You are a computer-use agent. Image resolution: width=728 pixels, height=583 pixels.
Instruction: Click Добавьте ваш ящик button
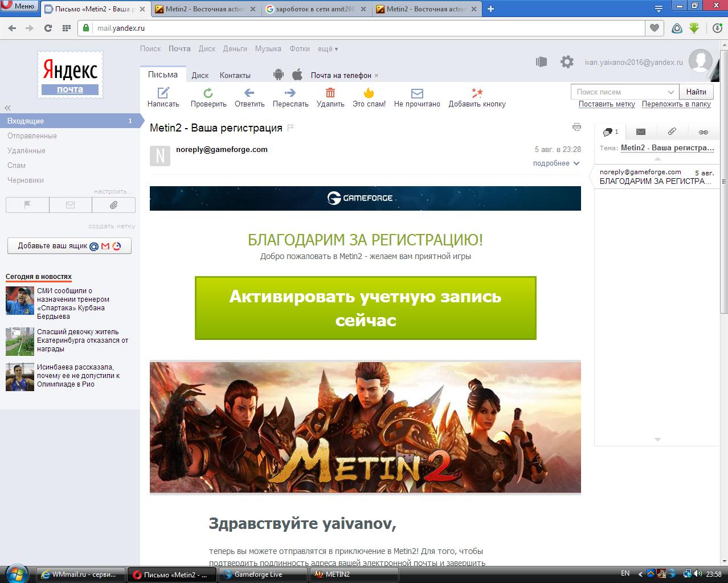[69, 246]
